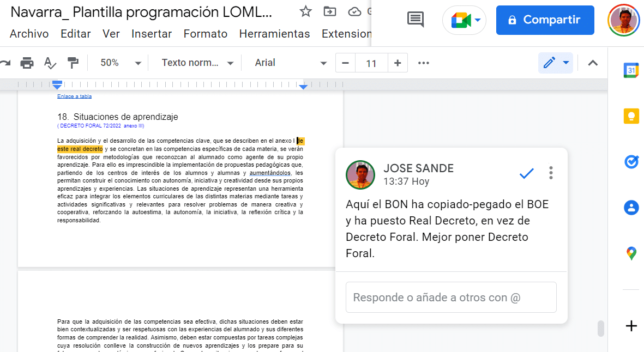Follow the 'Enlace a tabla' link
644x352 pixels.
click(x=74, y=96)
